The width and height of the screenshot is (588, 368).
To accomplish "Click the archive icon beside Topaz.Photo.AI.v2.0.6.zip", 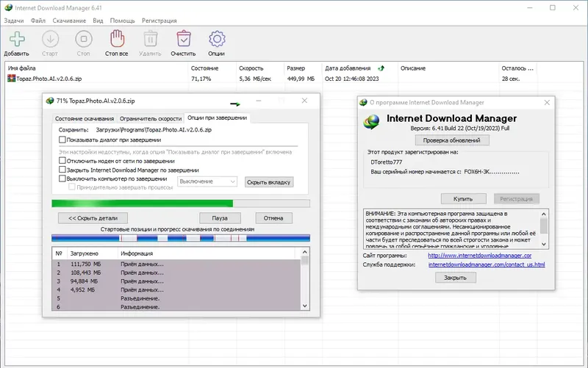I will tap(12, 79).
